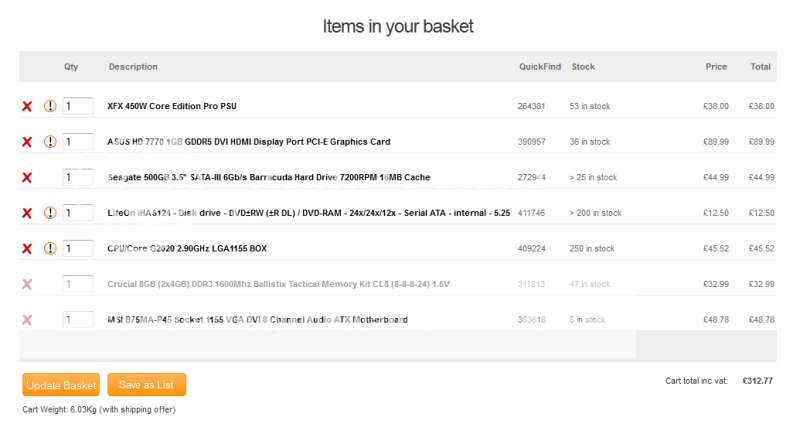Click warning icon beside CPU/Core G2020
The width and height of the screenshot is (800, 424).
(x=50, y=248)
